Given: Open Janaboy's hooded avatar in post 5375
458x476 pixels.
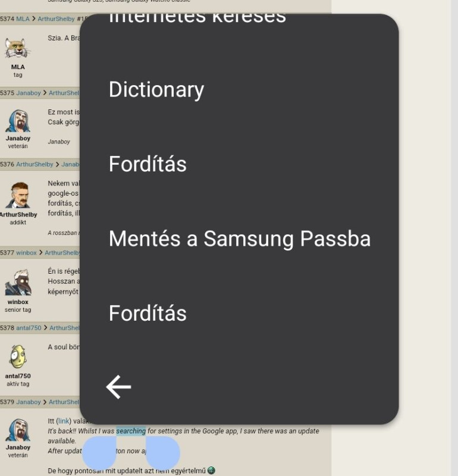Looking at the screenshot, I should point(18,121).
